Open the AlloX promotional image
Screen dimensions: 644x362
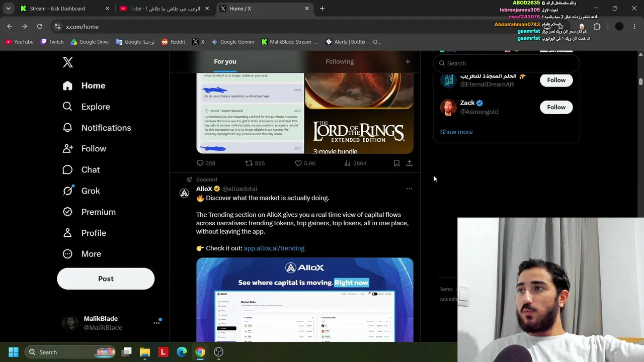[x=305, y=300]
